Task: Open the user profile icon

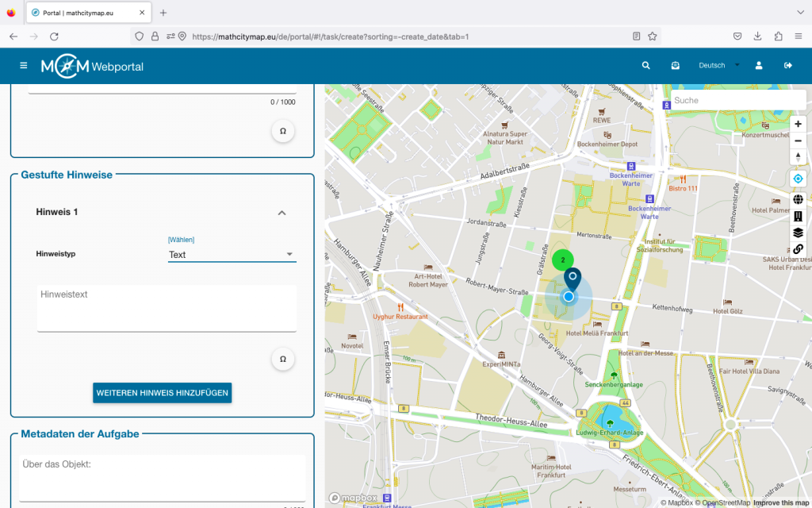Action: pyautogui.click(x=759, y=66)
